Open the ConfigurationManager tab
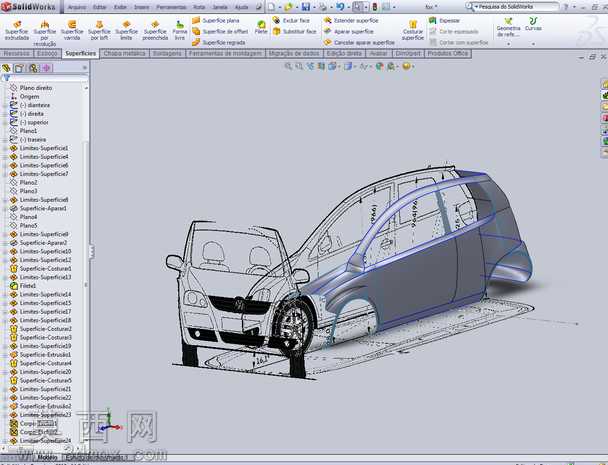 point(33,68)
